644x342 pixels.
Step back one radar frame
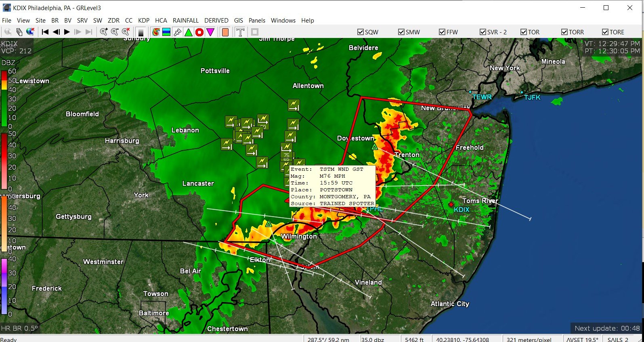coord(56,32)
